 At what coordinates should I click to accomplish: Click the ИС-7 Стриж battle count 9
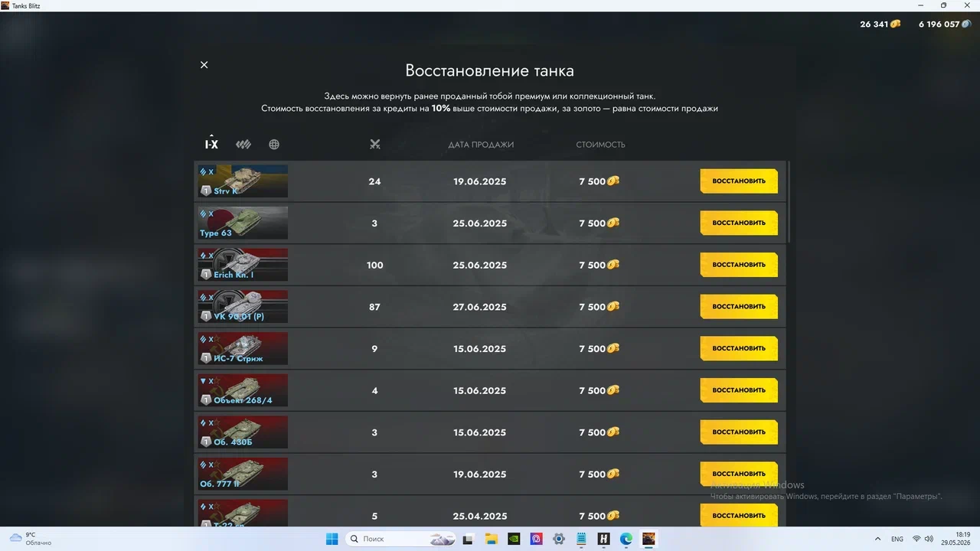(x=374, y=348)
